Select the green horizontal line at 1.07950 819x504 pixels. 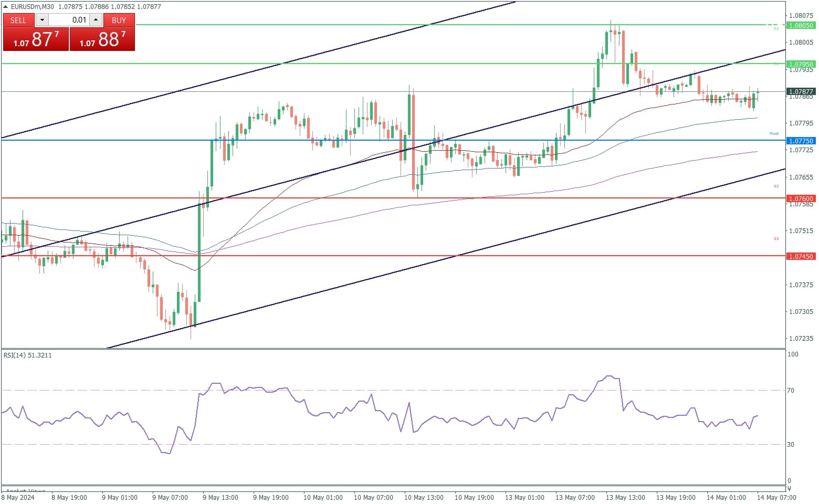click(393, 64)
